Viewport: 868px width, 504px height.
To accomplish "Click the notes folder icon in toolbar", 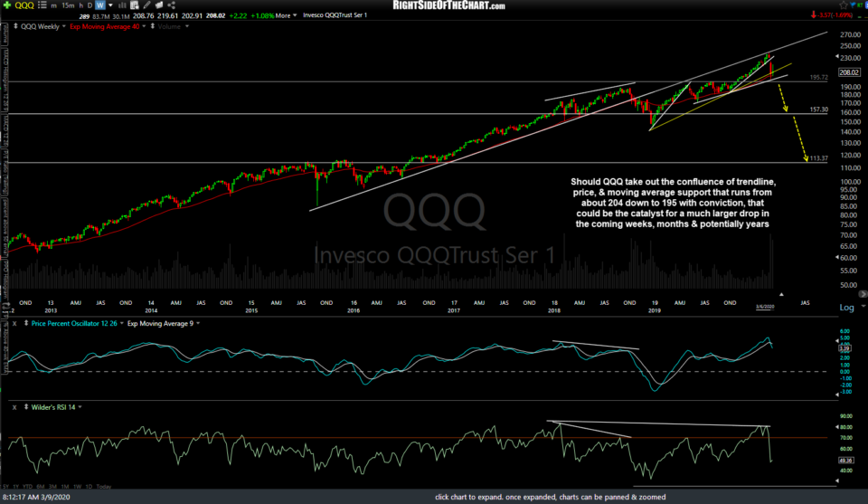I will tap(159, 5).
